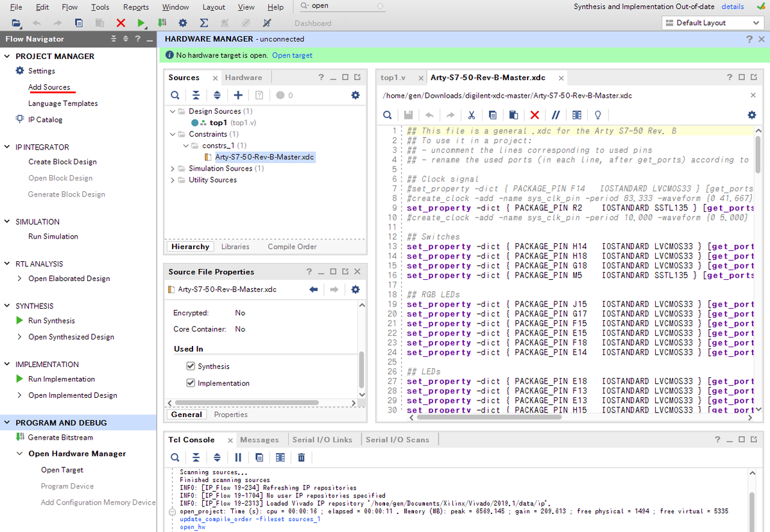
Task: Expand Open Synthesized Design arrow
Action: click(x=20, y=337)
